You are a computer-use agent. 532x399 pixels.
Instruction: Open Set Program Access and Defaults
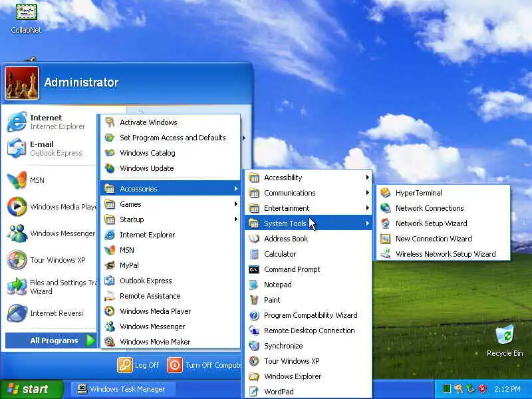(x=170, y=138)
